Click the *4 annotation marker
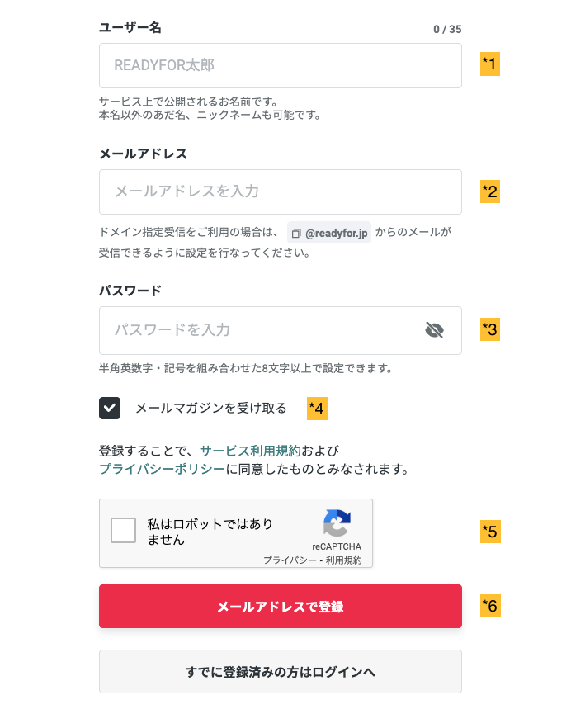Viewport: 571px width, 728px height. point(317,408)
